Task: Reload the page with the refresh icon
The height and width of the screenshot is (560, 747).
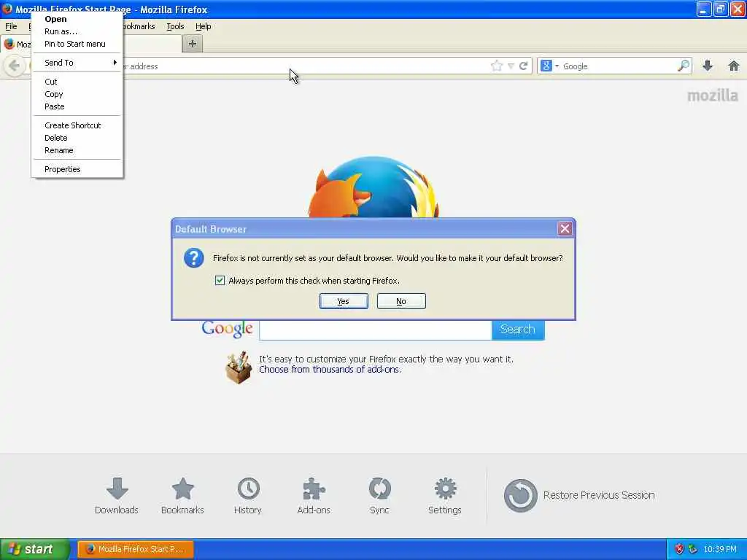Action: coord(524,66)
